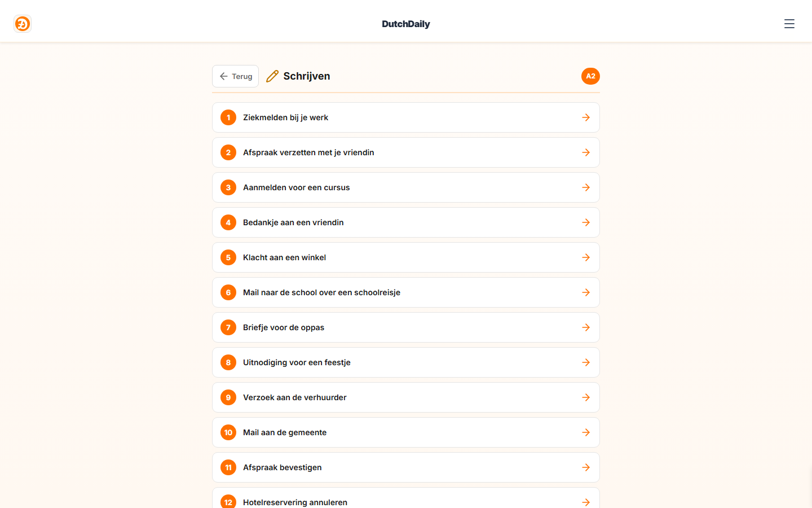Viewport: 812px width, 508px height.
Task: Click the A2 level badge
Action: pos(590,76)
